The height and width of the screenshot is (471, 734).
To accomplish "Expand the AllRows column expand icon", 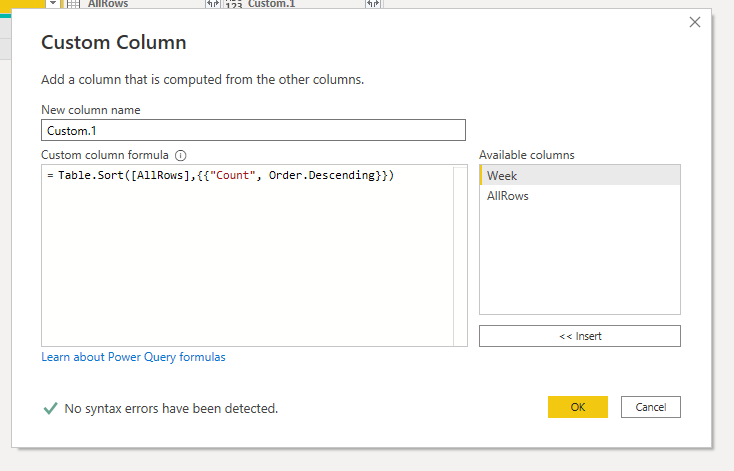I will [213, 4].
